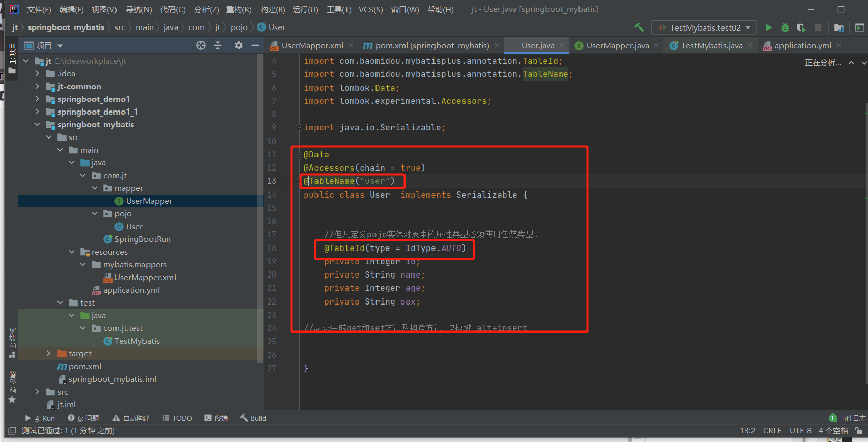Switch to application.yml tab
The width and height of the screenshot is (868, 442).
(x=802, y=45)
